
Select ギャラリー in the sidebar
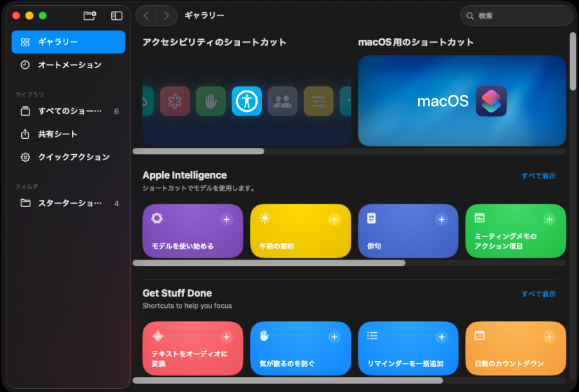click(68, 42)
